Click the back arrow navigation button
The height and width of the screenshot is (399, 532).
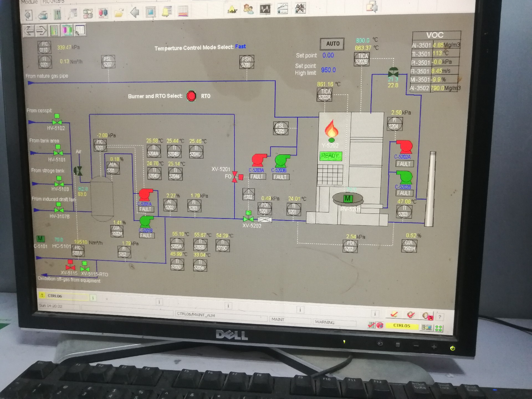pyautogui.click(x=29, y=31)
